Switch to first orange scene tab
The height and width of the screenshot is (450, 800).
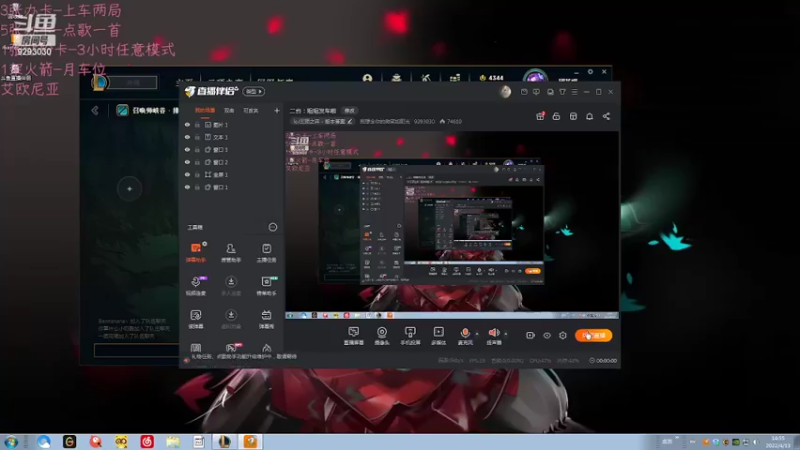(205, 110)
